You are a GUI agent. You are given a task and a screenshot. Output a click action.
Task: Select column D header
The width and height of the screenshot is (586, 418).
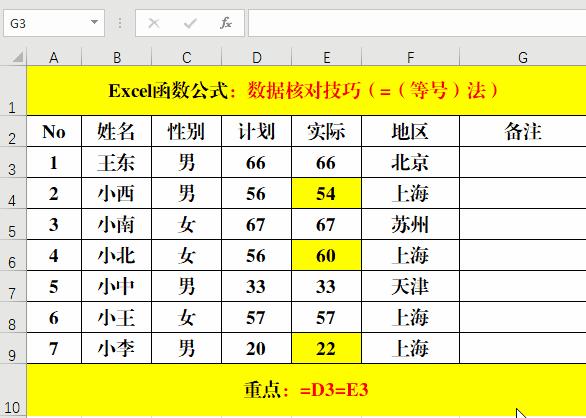click(x=256, y=58)
